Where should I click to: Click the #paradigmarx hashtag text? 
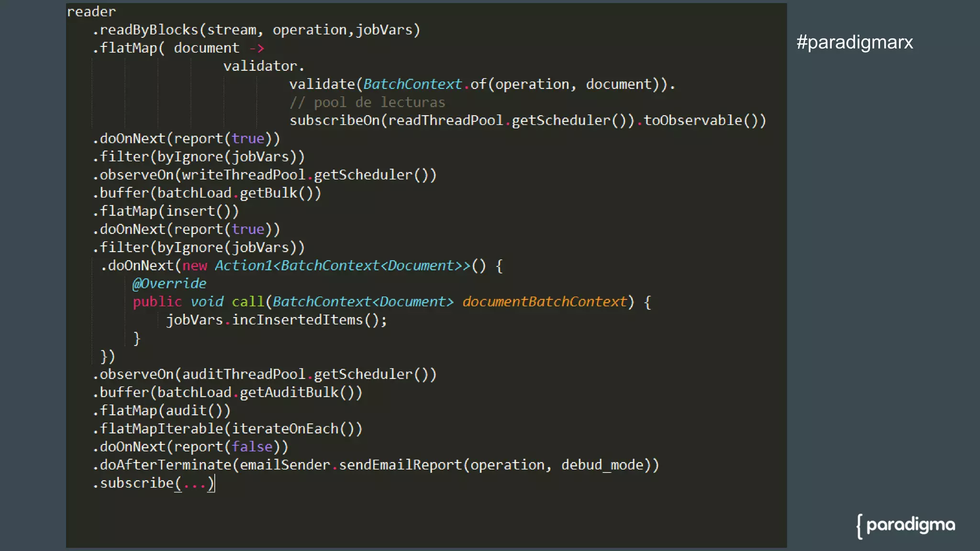point(855,42)
